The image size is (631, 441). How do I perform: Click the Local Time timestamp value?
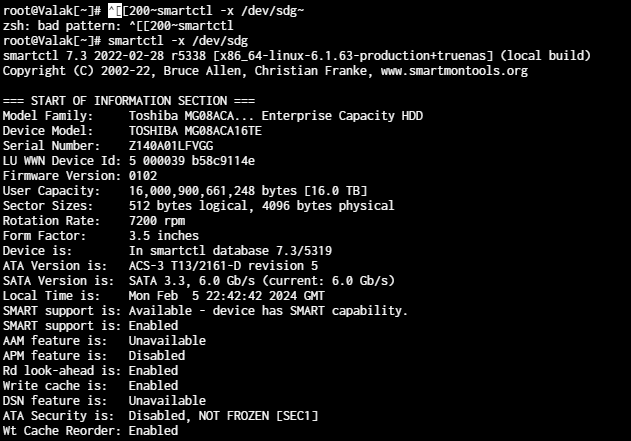[x=227, y=296]
